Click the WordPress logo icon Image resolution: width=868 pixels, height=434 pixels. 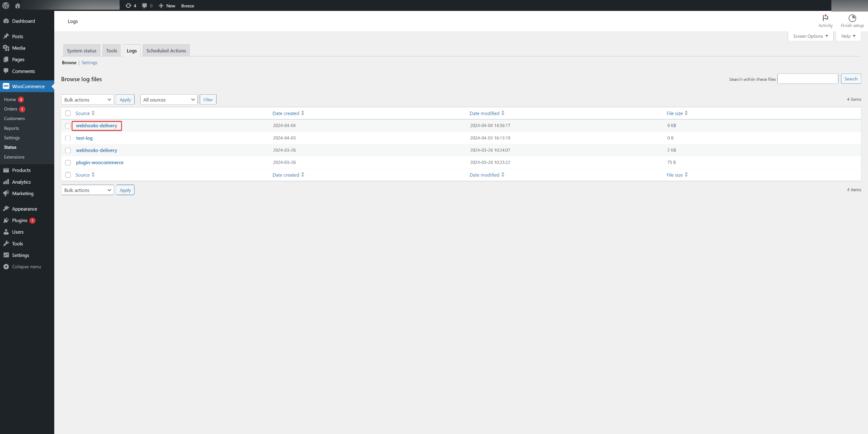click(6, 6)
